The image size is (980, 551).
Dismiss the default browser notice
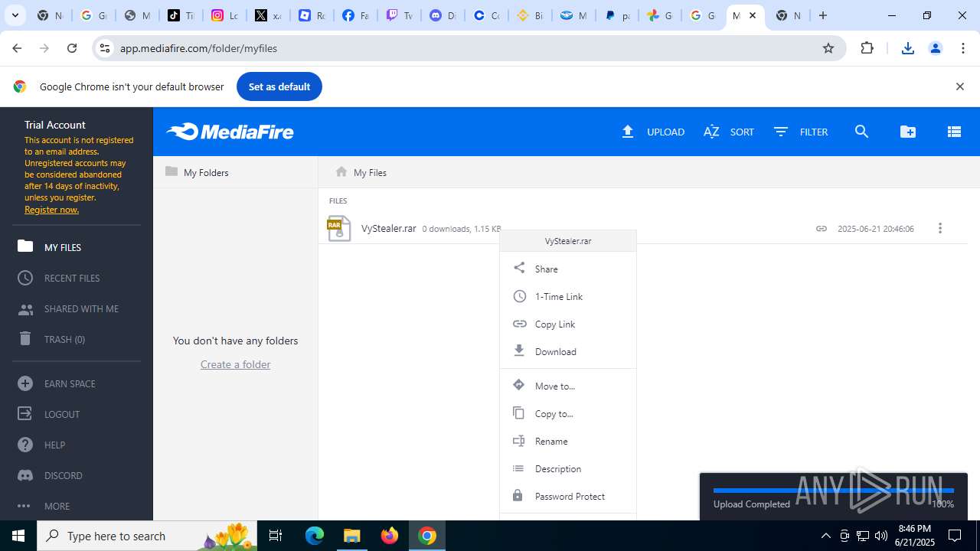point(959,86)
